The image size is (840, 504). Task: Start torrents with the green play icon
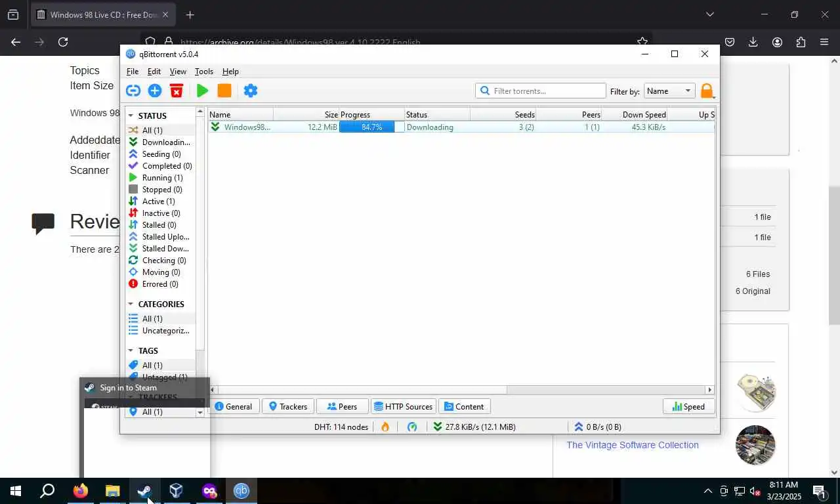point(203,91)
